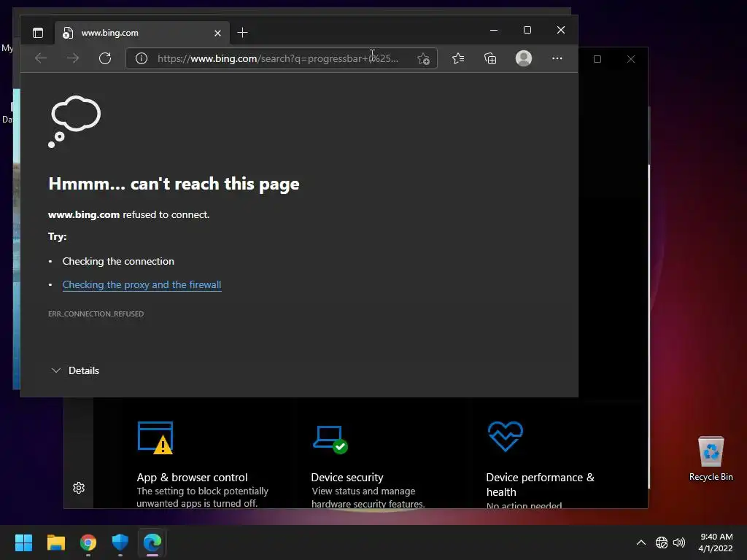The height and width of the screenshot is (560, 747).
Task: Click the Device security heading text
Action: tap(347, 478)
